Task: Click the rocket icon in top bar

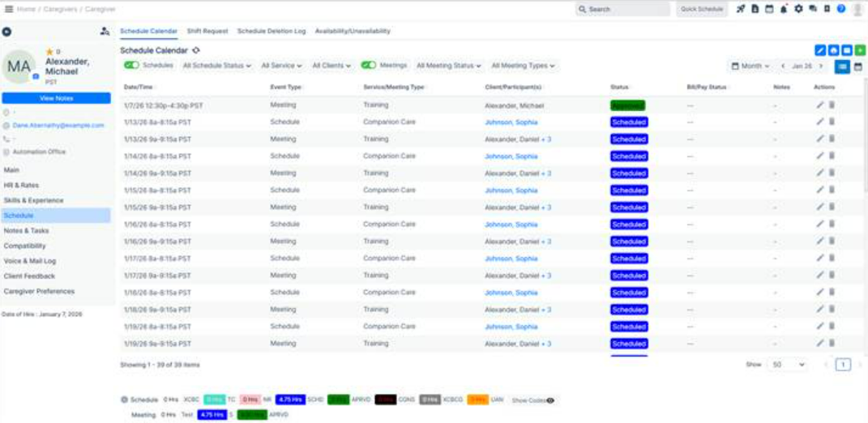Action: (x=741, y=9)
